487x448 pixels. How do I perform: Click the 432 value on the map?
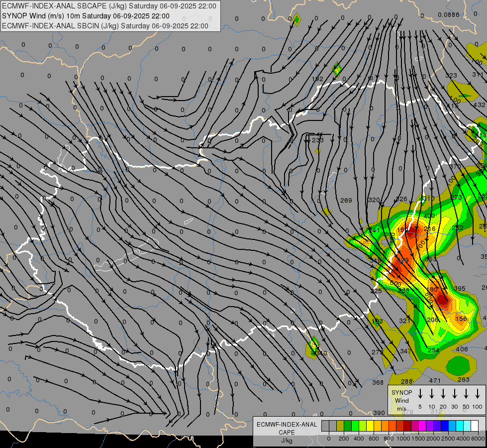coord(479,105)
